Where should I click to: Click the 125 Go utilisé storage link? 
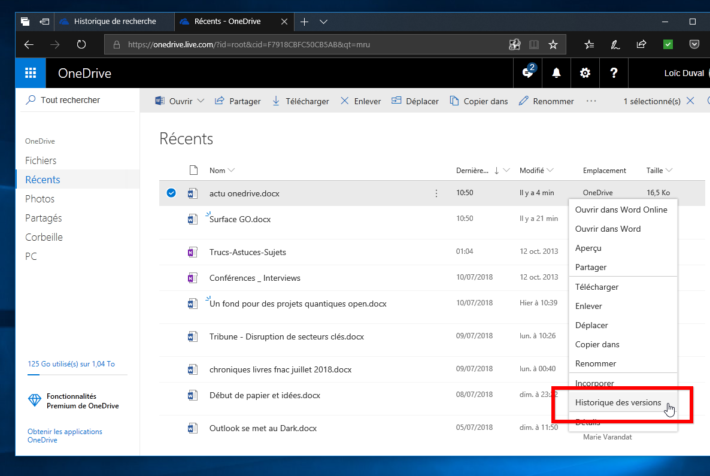pos(71,364)
